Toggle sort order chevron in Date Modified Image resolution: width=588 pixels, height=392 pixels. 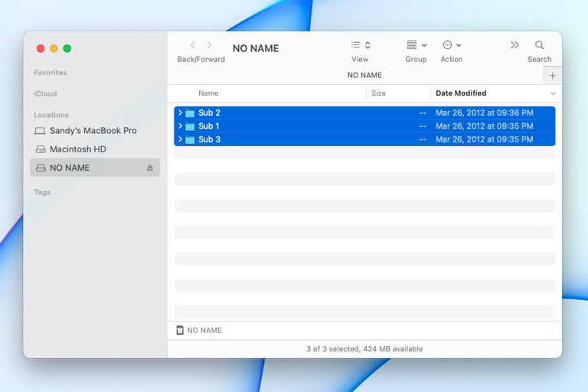tap(553, 93)
